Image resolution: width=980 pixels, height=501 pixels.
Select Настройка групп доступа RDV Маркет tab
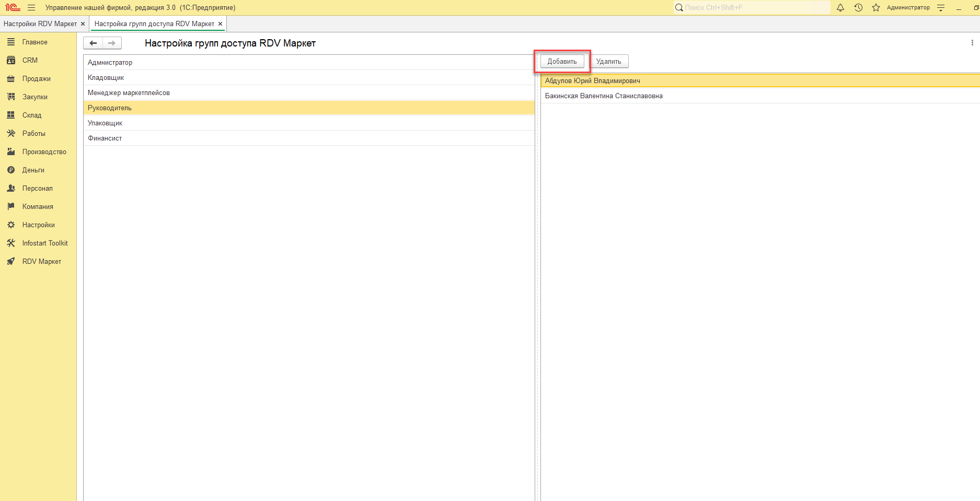154,24
